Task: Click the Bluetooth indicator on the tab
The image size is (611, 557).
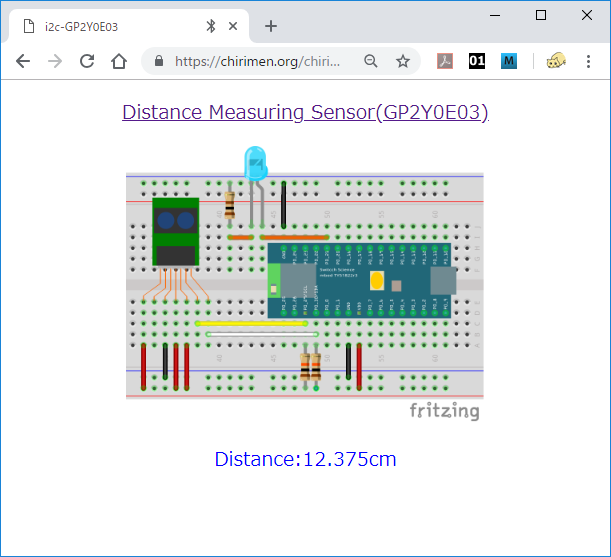Action: click(x=210, y=26)
